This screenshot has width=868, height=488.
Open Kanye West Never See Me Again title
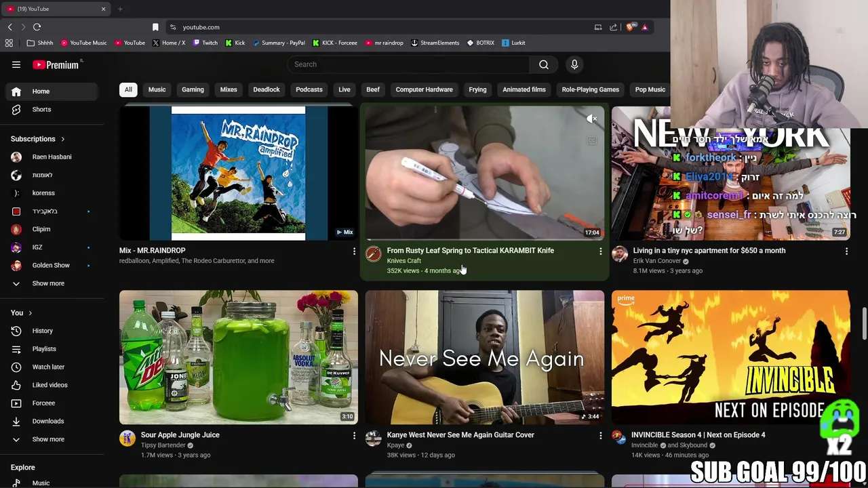pos(460,435)
